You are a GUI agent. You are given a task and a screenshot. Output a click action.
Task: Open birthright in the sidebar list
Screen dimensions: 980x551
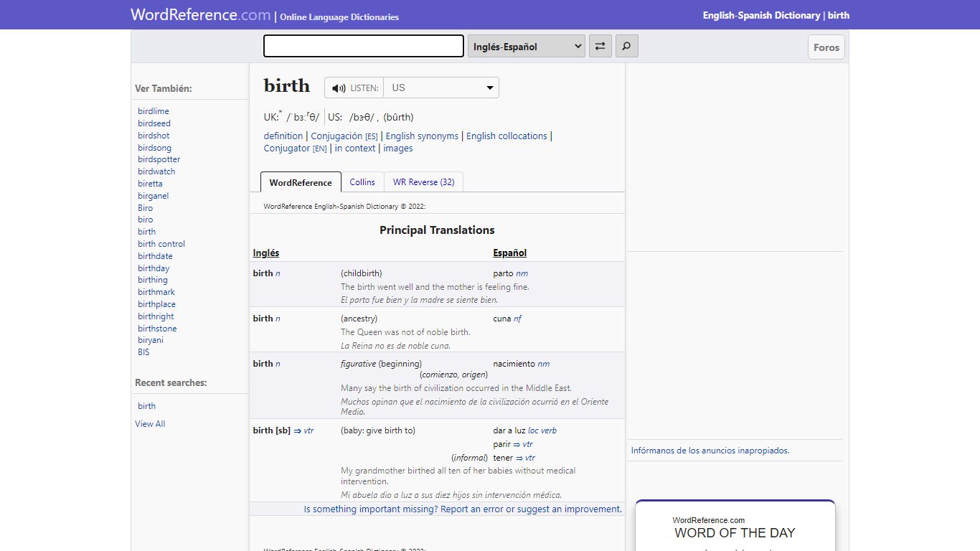coord(156,316)
